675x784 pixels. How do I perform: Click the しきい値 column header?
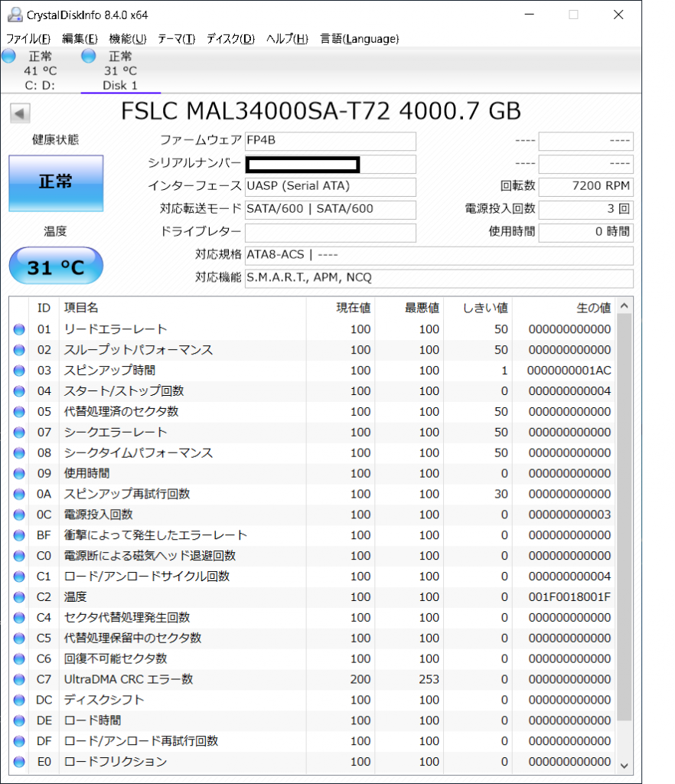[x=478, y=308]
